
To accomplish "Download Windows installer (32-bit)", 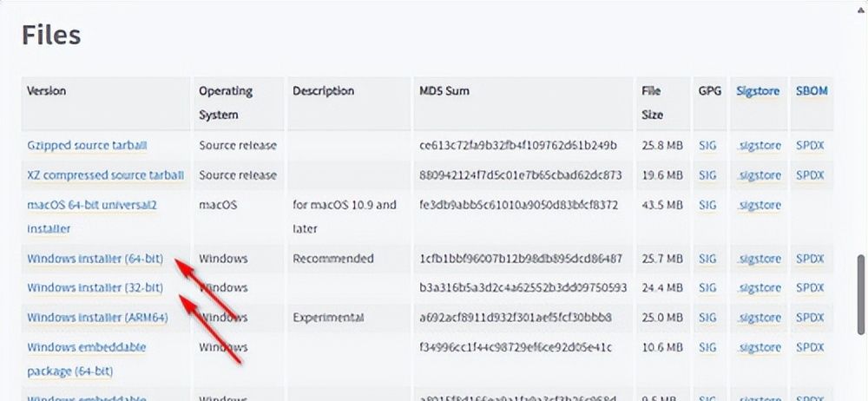I will pyautogui.click(x=95, y=287).
